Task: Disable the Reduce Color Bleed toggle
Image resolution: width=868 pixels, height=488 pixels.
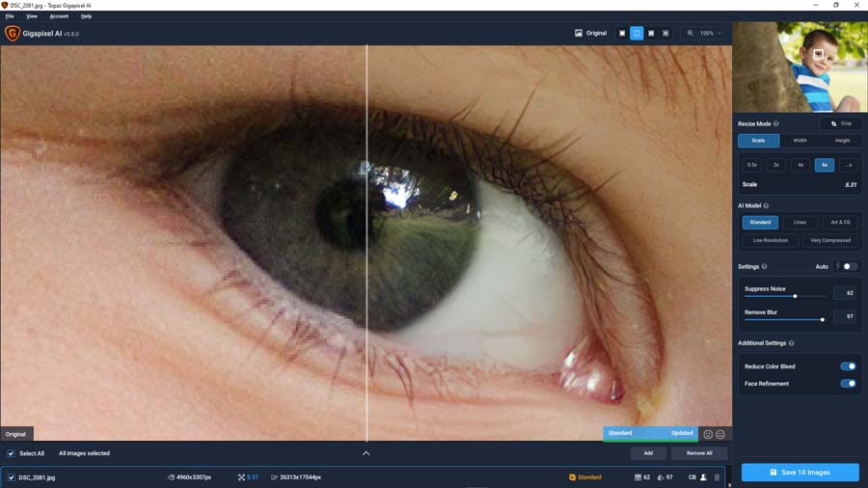Action: coord(848,366)
